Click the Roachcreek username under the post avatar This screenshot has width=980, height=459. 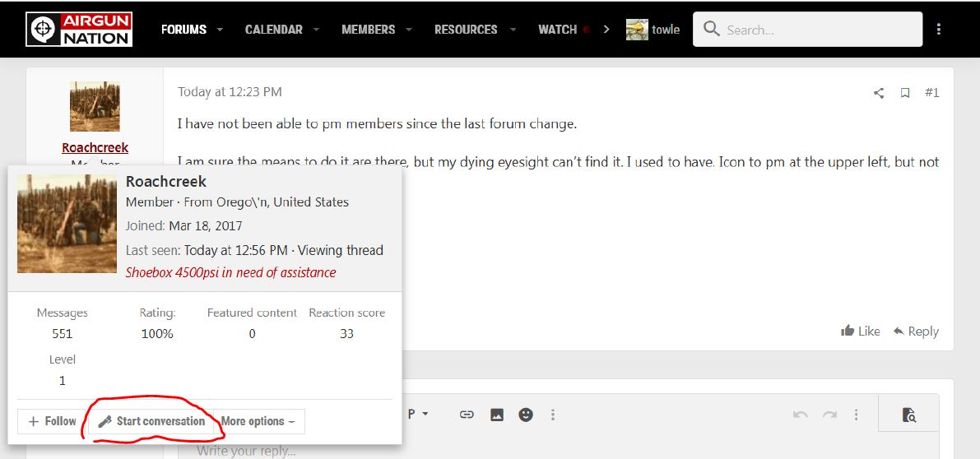[95, 147]
